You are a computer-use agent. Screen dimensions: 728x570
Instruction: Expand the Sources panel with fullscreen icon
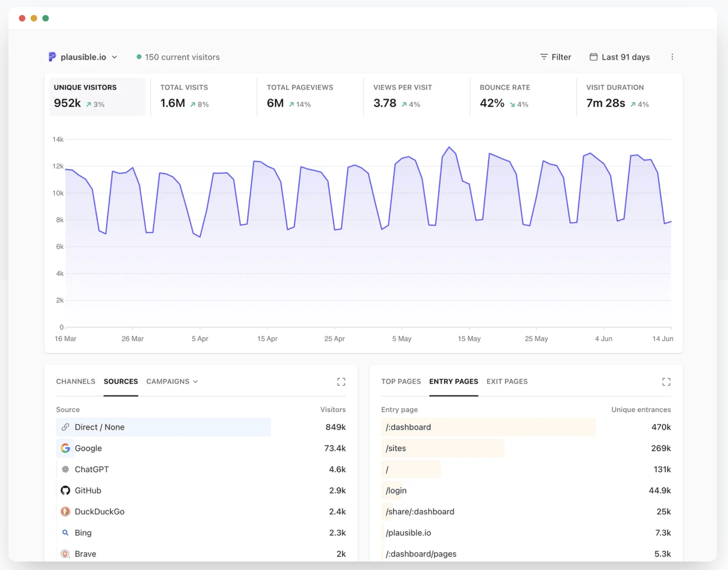341,381
